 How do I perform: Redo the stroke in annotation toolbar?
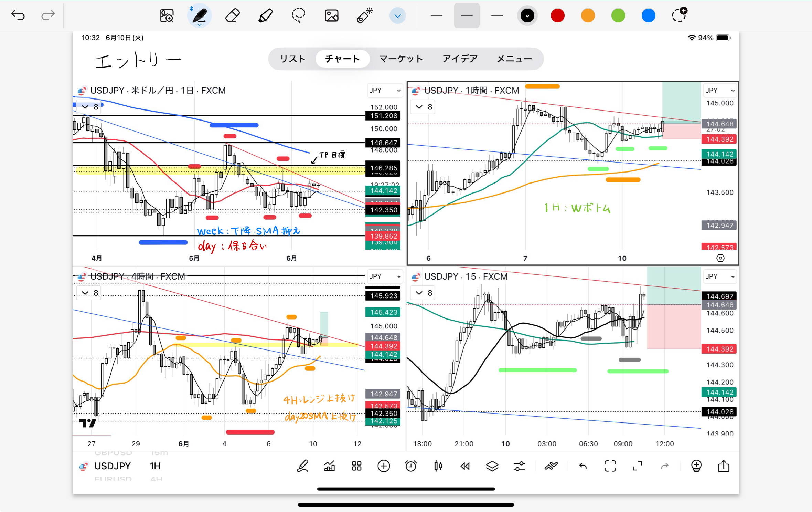click(x=48, y=15)
